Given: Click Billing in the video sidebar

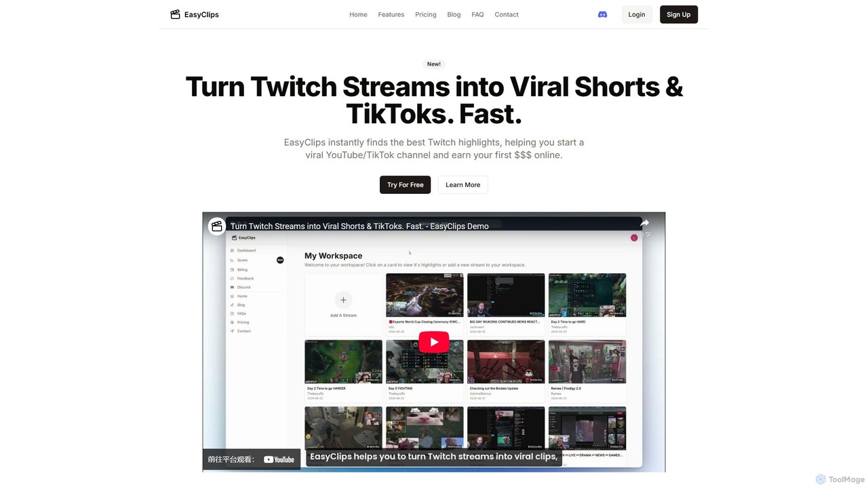Looking at the screenshot, I should 242,270.
